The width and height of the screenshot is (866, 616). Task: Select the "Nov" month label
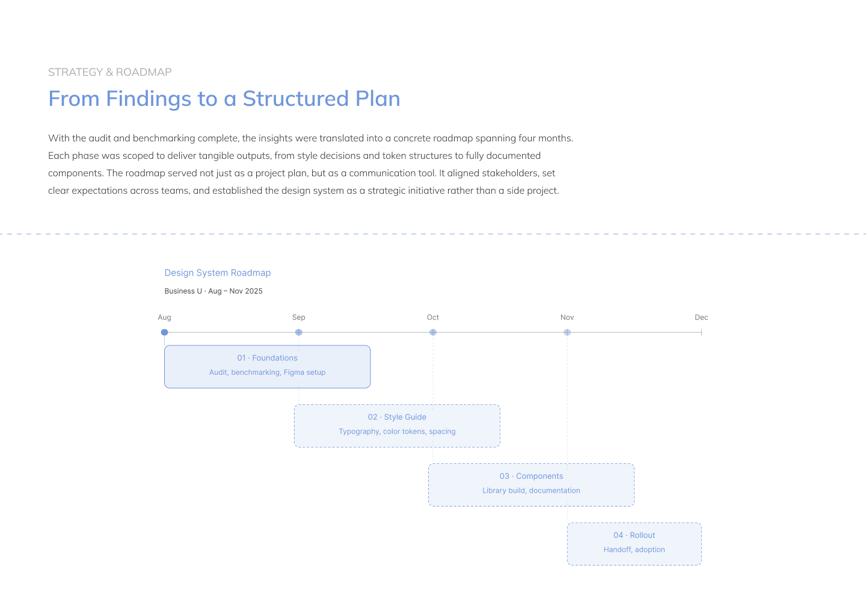point(567,318)
